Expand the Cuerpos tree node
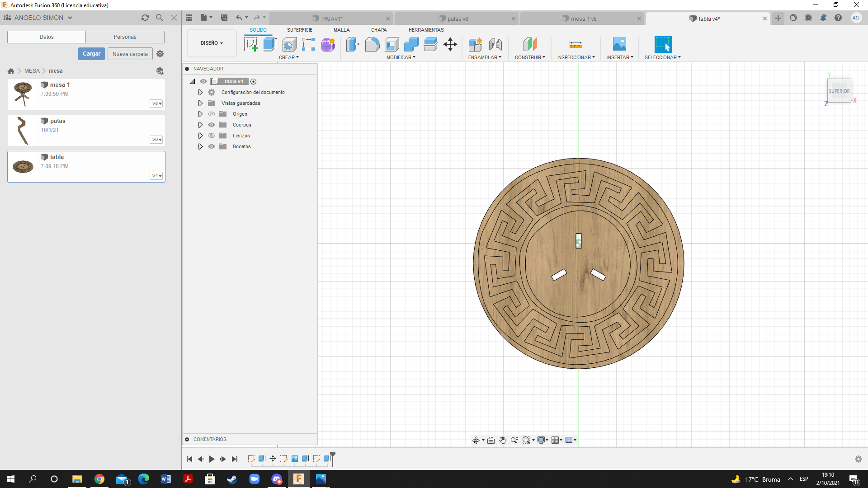The height and width of the screenshot is (488, 868). (x=200, y=125)
